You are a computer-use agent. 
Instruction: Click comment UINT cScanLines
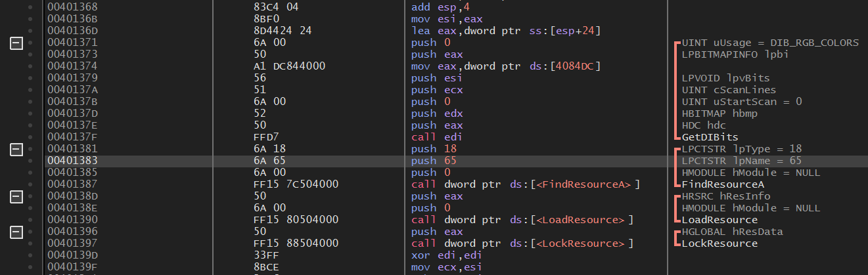coord(729,90)
